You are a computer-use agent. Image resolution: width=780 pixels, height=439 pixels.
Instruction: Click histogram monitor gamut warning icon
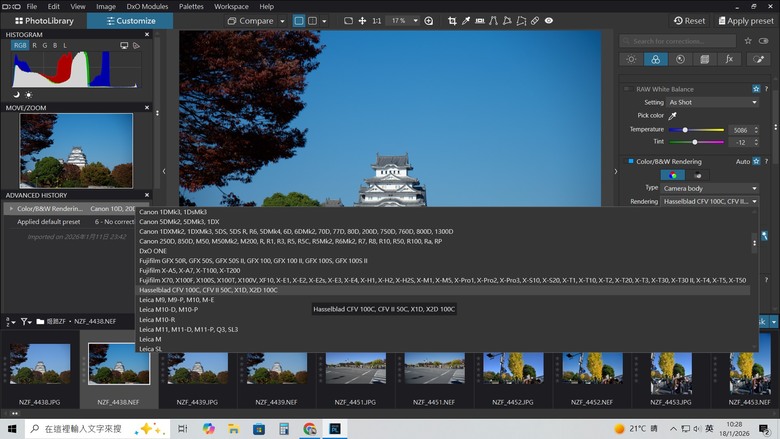tap(124, 45)
